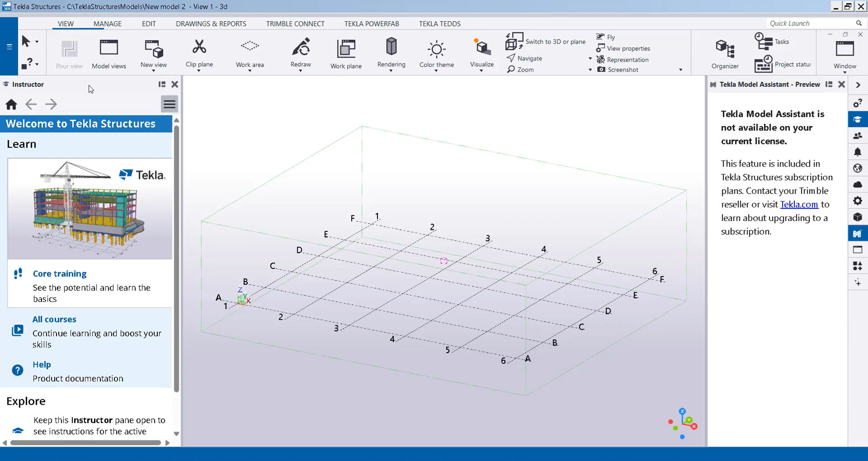This screenshot has height=461, width=868.
Task: Take a Screenshot from the ribbon
Action: pyautogui.click(x=618, y=69)
